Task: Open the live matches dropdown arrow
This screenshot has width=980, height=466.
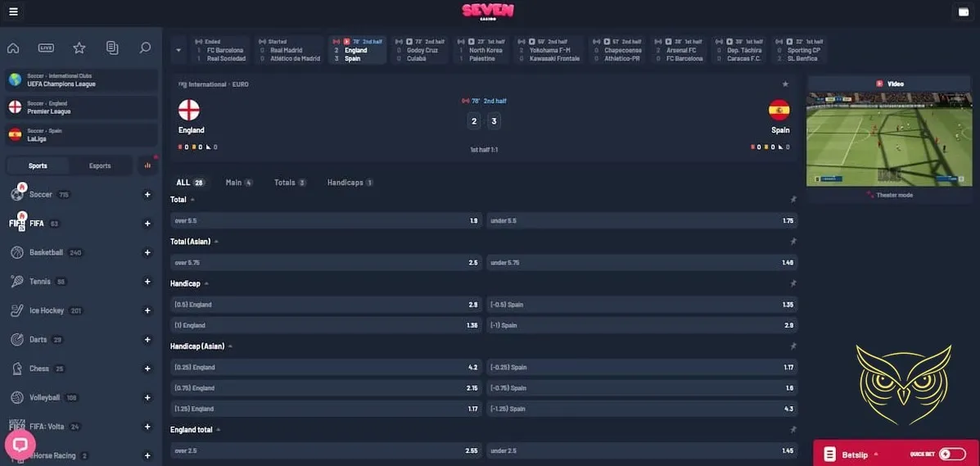Action: pos(178,50)
